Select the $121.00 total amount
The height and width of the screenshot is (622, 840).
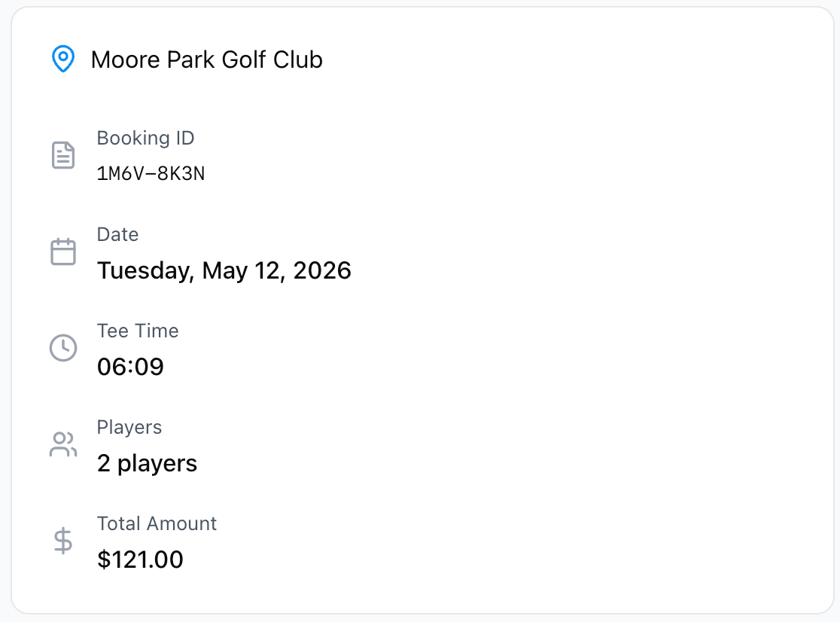pyautogui.click(x=140, y=559)
